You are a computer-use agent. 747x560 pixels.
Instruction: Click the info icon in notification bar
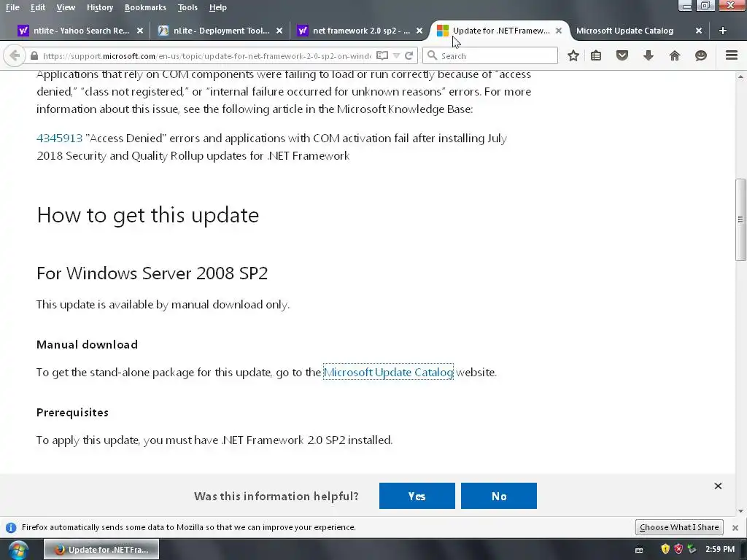click(10, 528)
